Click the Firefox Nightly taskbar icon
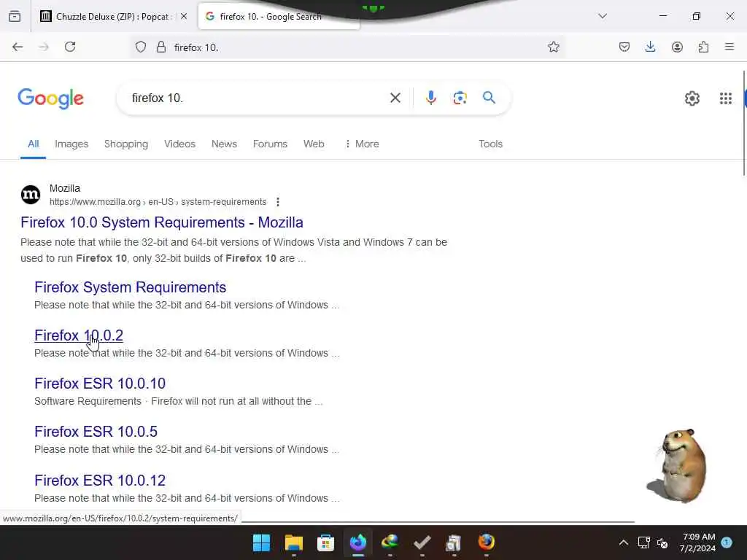Screen dimensions: 747x560 [357, 542]
